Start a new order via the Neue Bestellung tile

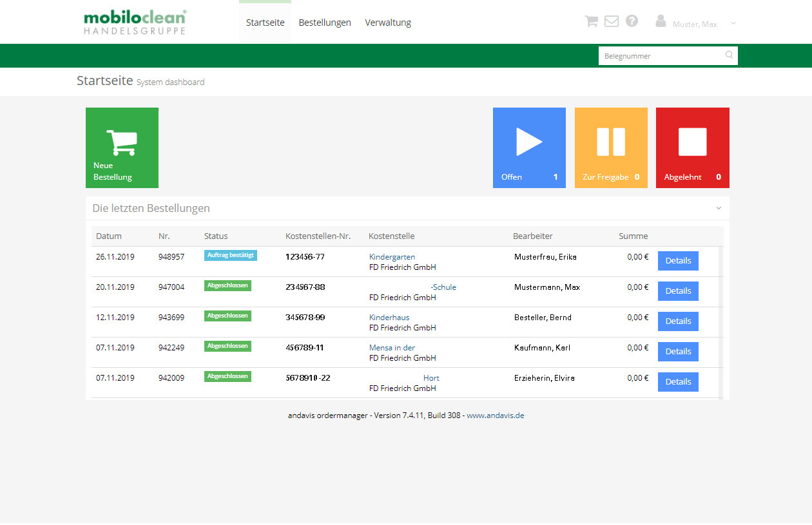(122, 148)
